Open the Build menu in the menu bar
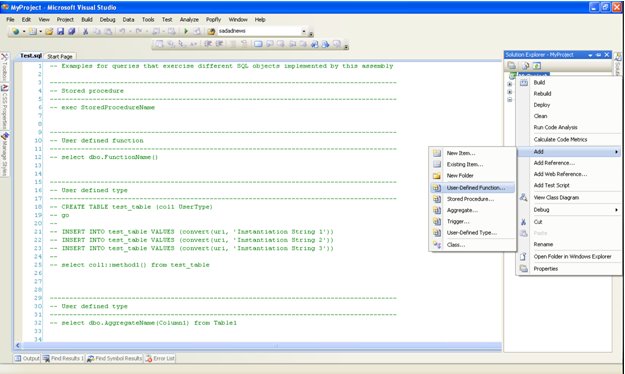 (86, 19)
